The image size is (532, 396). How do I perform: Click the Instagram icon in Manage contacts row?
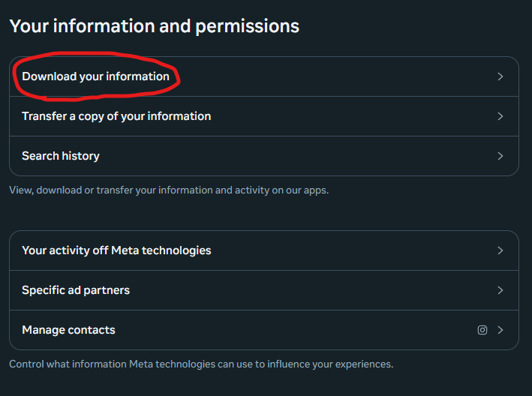(x=482, y=330)
